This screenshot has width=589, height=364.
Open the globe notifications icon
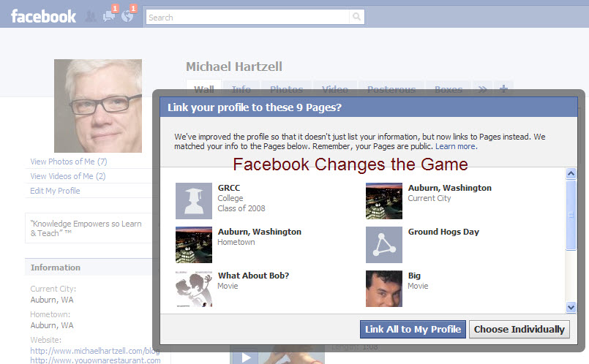click(127, 16)
